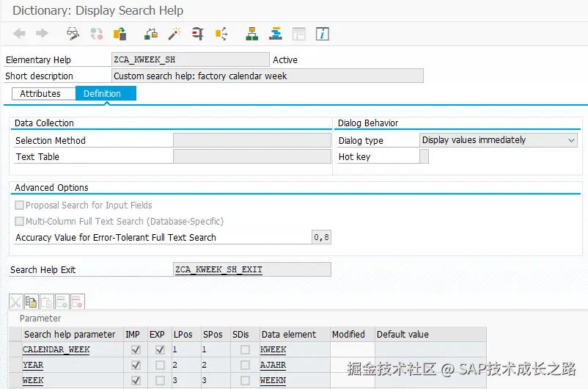
Task: Toggle SDis checkbox for CALENDAR_WEEK row
Action: [x=246, y=349]
